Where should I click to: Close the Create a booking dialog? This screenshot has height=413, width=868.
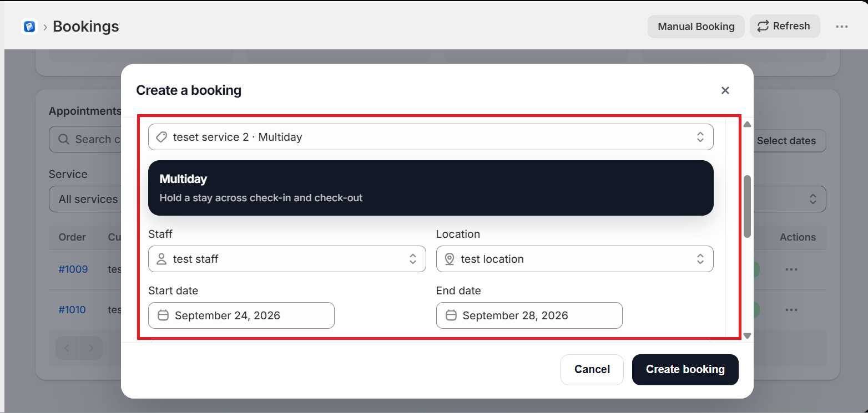click(725, 90)
